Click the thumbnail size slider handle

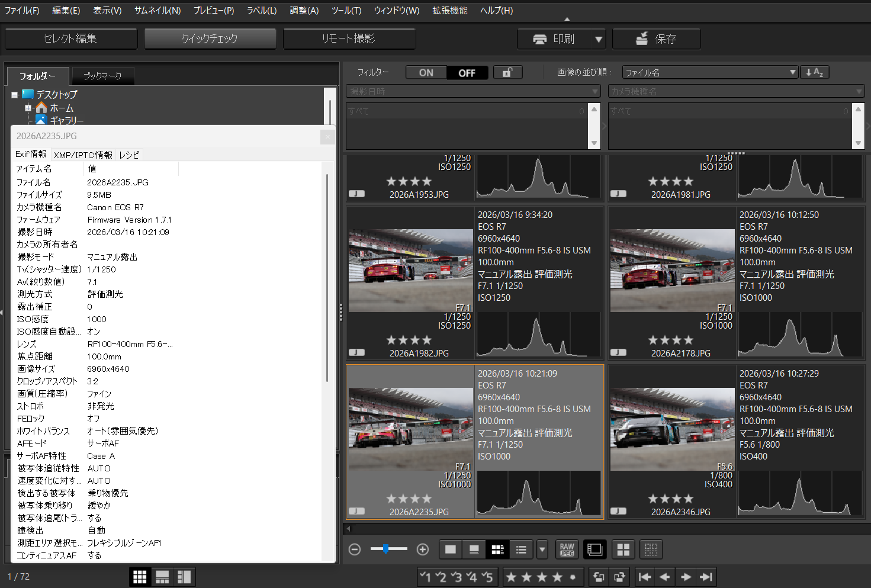[x=385, y=549]
